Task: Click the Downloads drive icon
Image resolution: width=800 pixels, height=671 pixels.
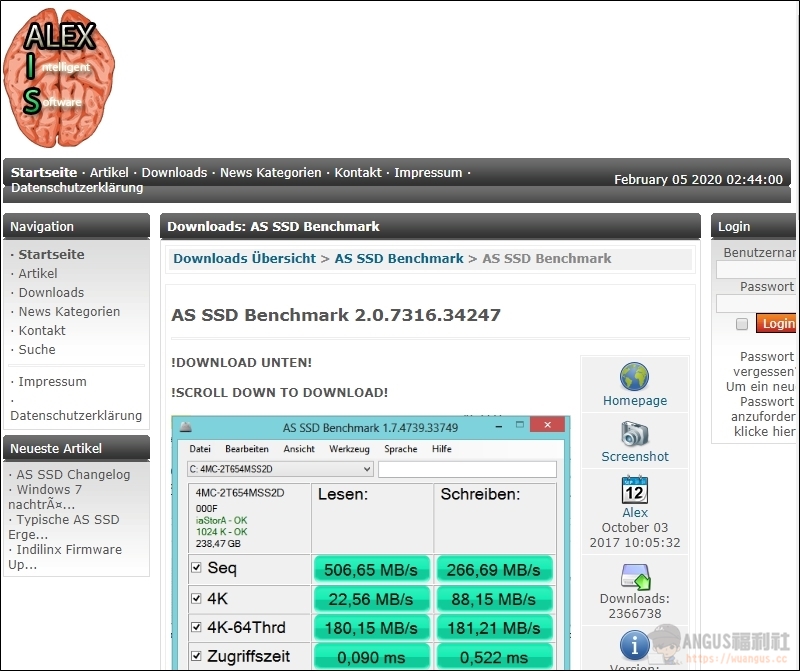Action: pyautogui.click(x=634, y=576)
